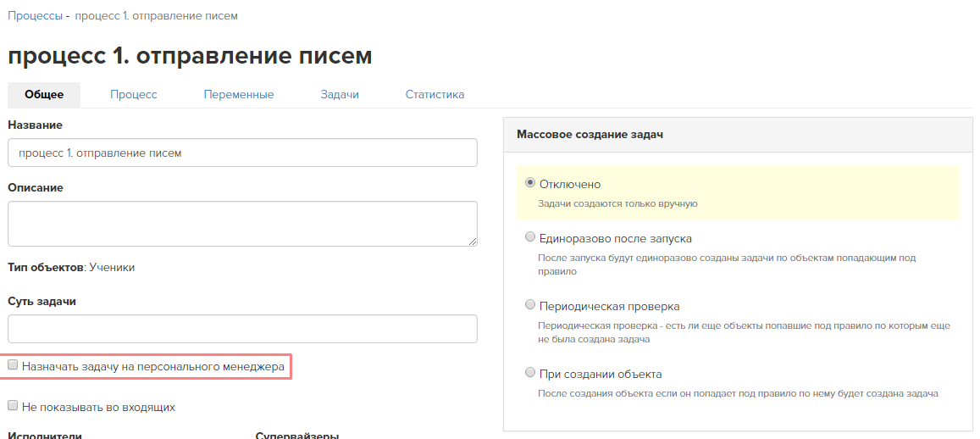The height and width of the screenshot is (439, 980).
Task: Tick the Не показывать во входящих checkbox
Action: [x=13, y=406]
